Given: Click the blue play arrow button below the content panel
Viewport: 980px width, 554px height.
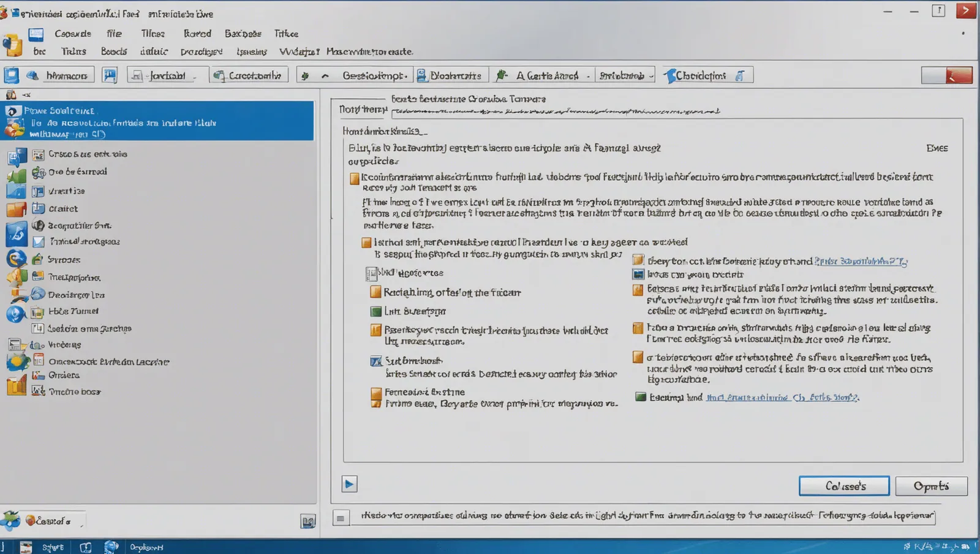Looking at the screenshot, I should (x=349, y=484).
